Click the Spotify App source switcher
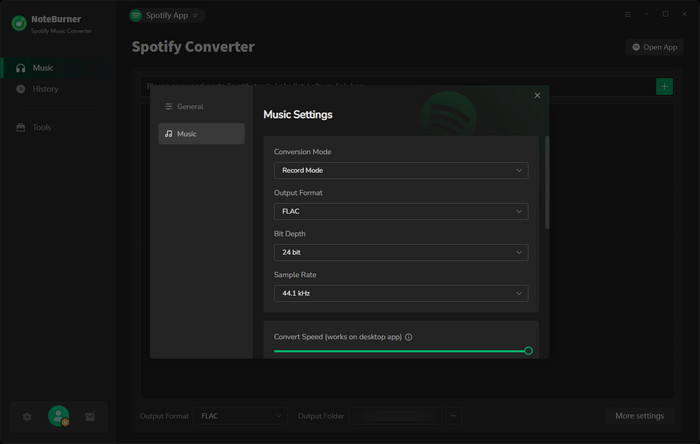The image size is (700, 444). click(166, 15)
